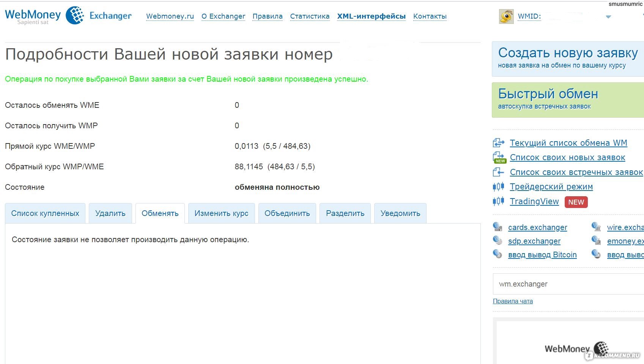The image size is (644, 364).
Task: Click the candlestick icon beside Трейдерский режим
Action: [x=498, y=187]
